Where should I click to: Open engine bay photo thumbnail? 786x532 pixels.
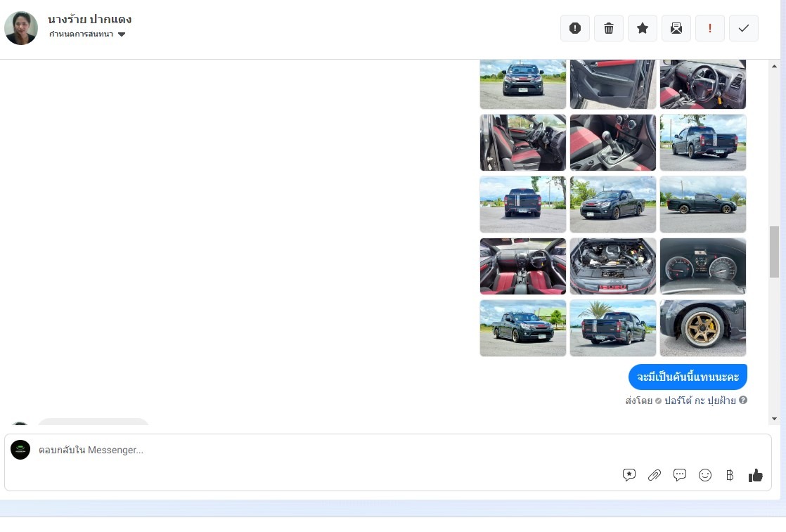tap(612, 266)
